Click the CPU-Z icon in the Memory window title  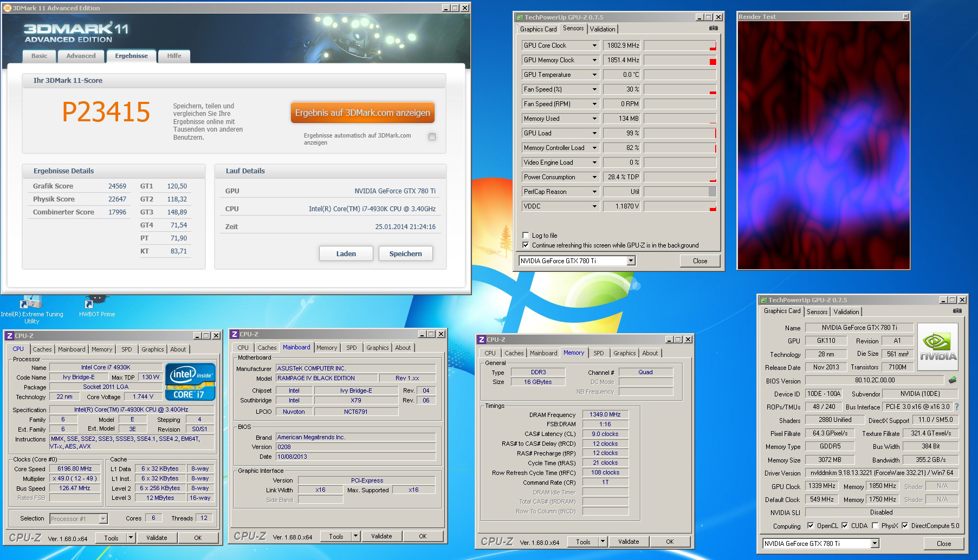pyautogui.click(x=481, y=340)
